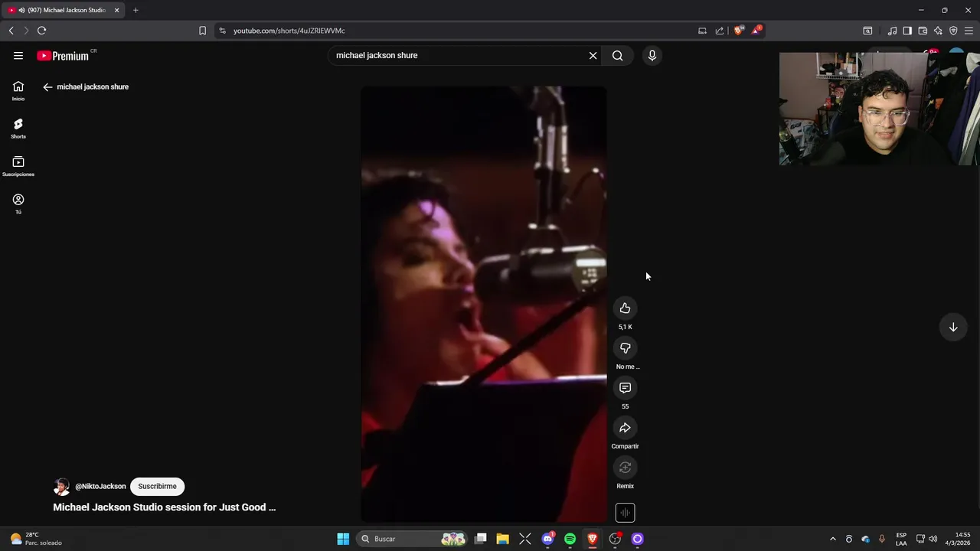Open the sound waveform button below Remix

click(625, 513)
